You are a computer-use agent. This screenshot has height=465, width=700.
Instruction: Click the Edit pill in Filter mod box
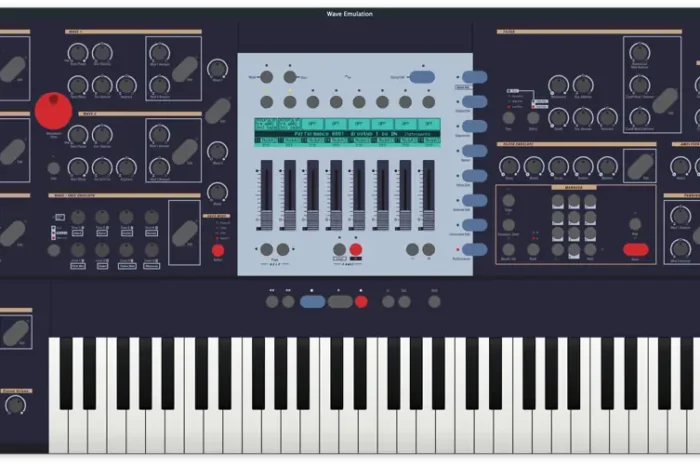coord(665,101)
